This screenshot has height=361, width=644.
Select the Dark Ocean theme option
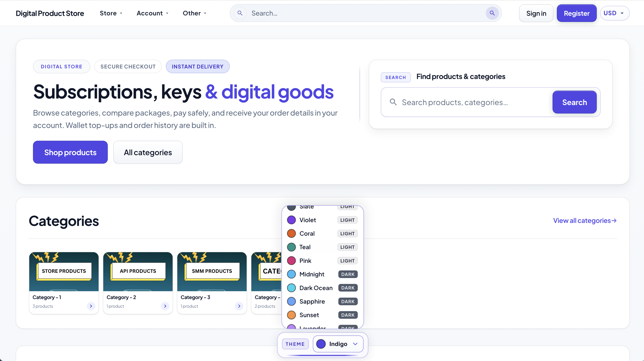(323, 288)
